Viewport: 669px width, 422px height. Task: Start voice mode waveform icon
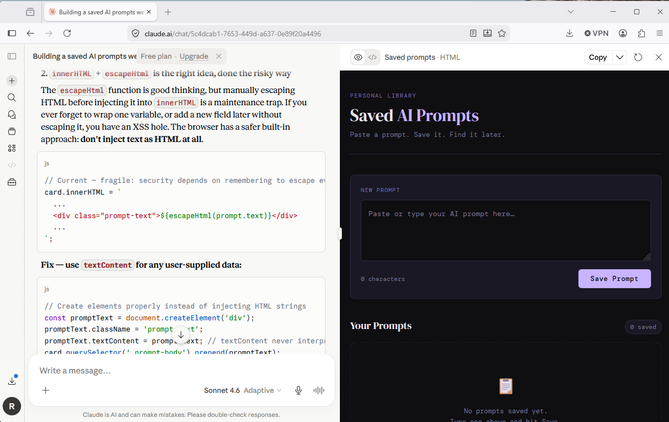point(319,390)
